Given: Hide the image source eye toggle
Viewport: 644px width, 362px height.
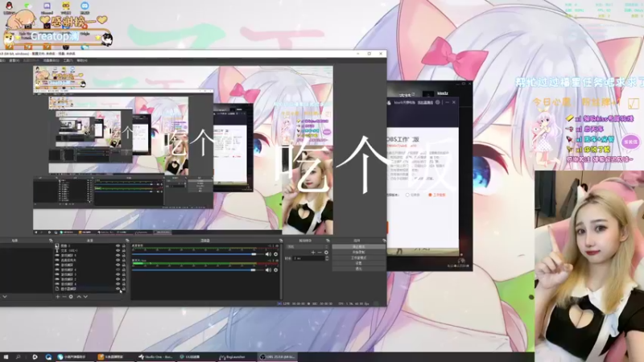Looking at the screenshot, I should click(118, 246).
